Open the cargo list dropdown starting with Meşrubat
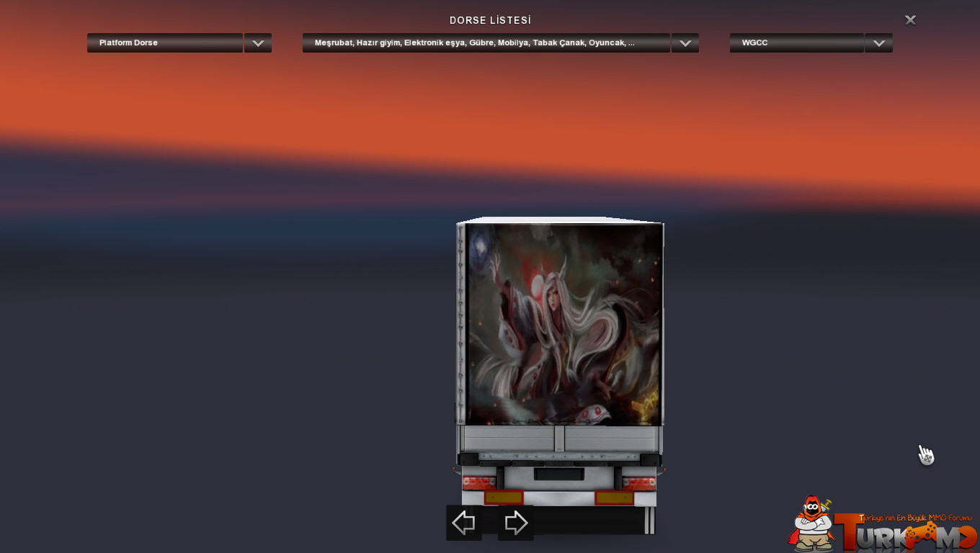Viewport: 980px width, 553px height. point(486,42)
